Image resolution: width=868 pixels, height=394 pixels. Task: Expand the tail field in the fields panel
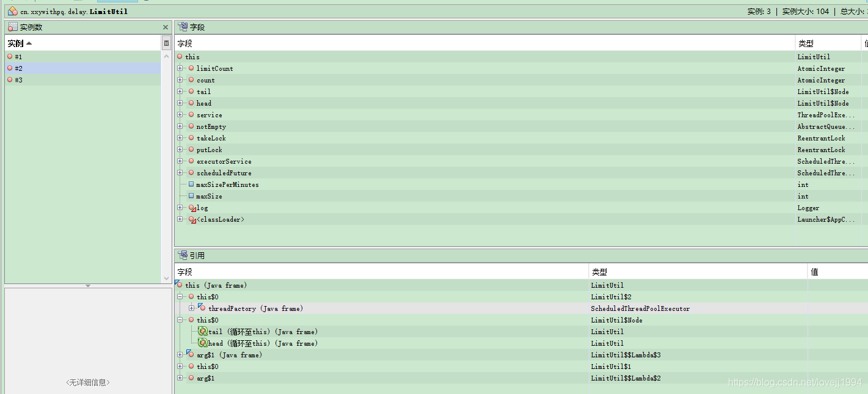pos(180,92)
